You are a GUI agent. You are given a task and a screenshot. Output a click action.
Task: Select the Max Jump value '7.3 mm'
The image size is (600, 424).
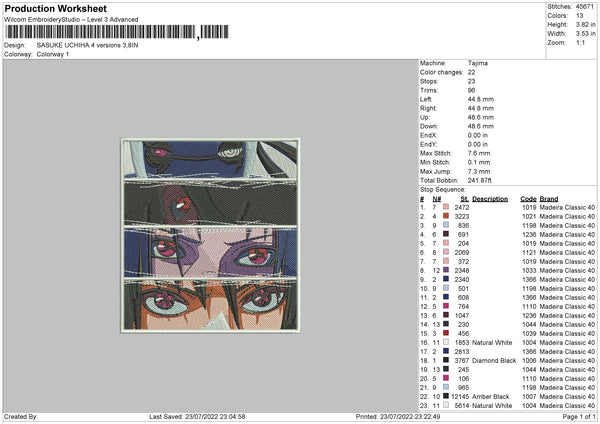coord(479,171)
